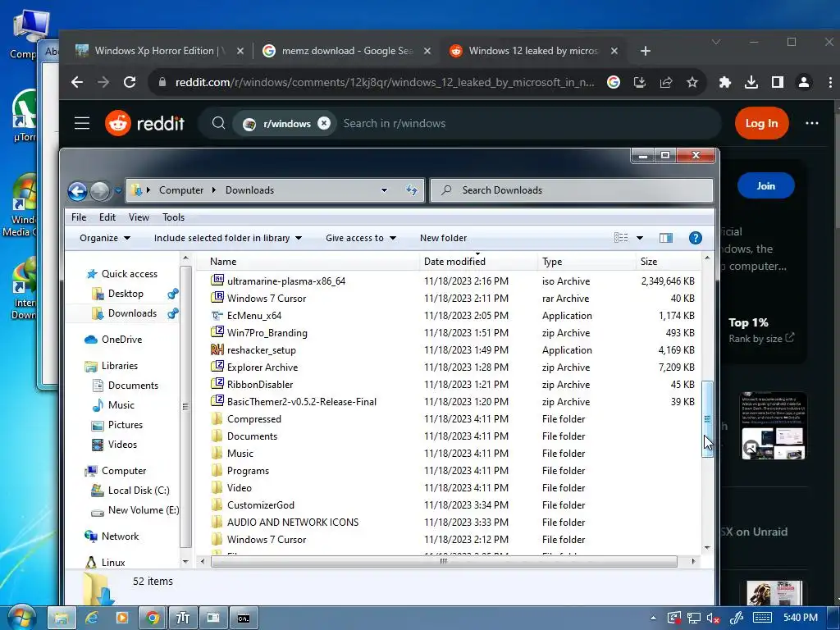Toggle the preview pane icon

coord(666,238)
